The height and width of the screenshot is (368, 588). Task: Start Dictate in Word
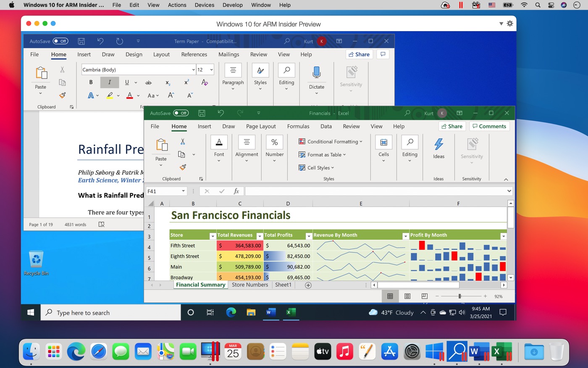[x=316, y=76]
